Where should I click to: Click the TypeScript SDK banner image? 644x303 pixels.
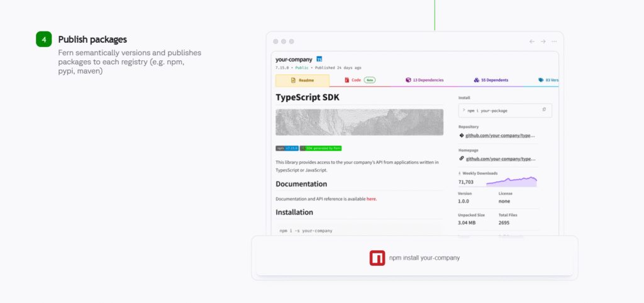tap(359, 122)
